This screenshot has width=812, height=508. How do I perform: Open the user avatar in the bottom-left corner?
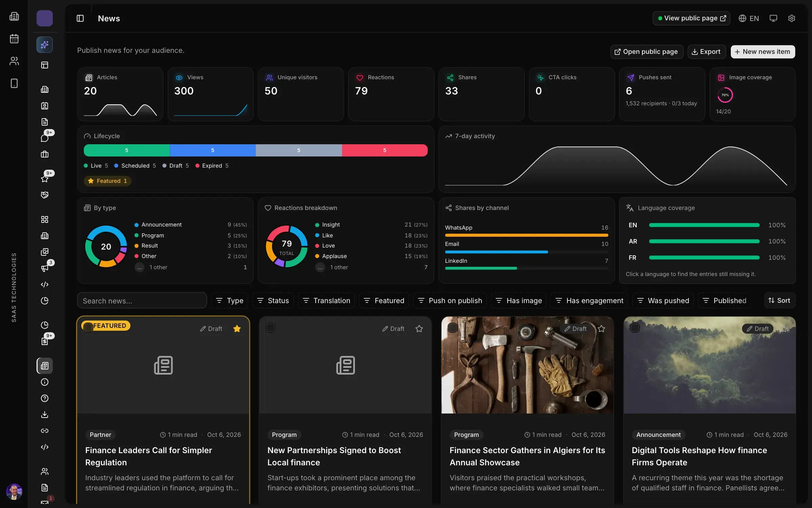click(14, 491)
